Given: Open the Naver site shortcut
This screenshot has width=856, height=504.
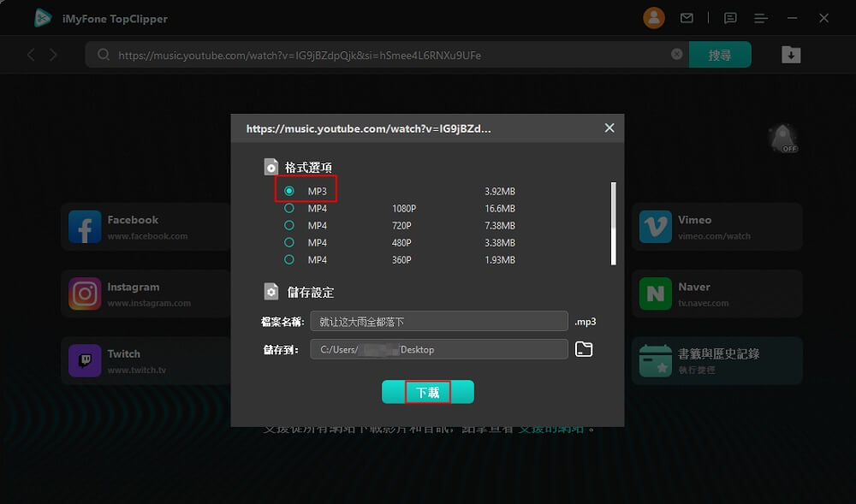Looking at the screenshot, I should [716, 294].
